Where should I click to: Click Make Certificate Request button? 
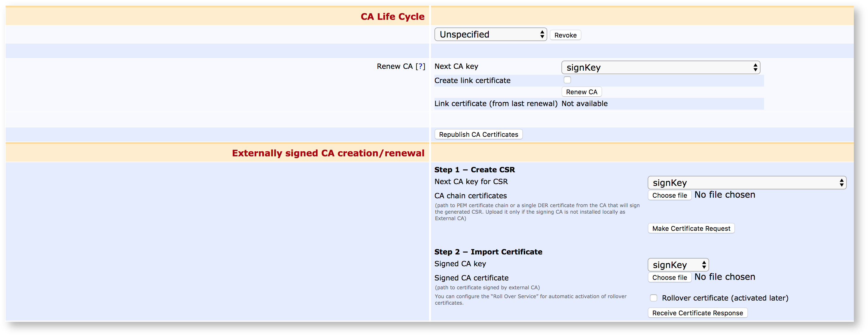(691, 228)
